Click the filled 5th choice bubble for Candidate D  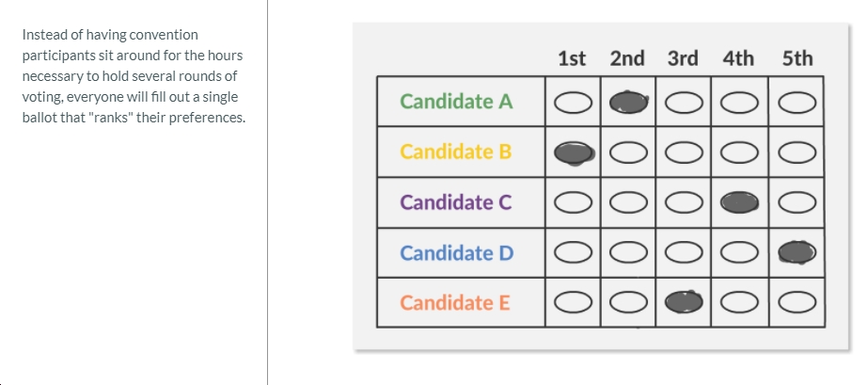tap(797, 252)
